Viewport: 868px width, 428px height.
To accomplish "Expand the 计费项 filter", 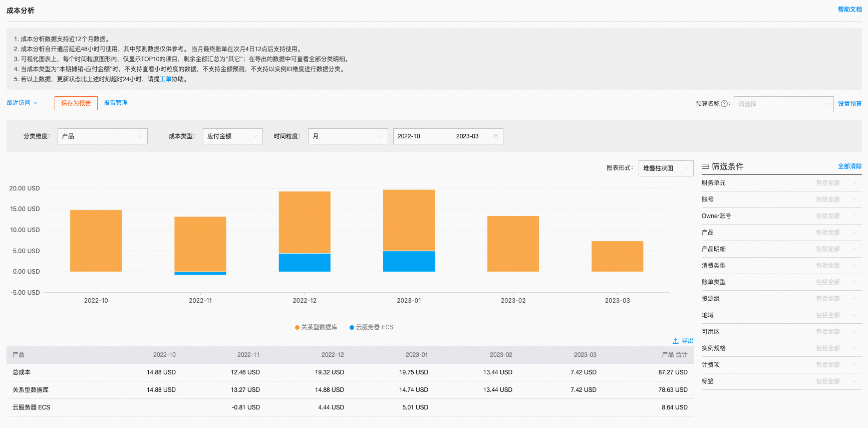I will pyautogui.click(x=782, y=365).
